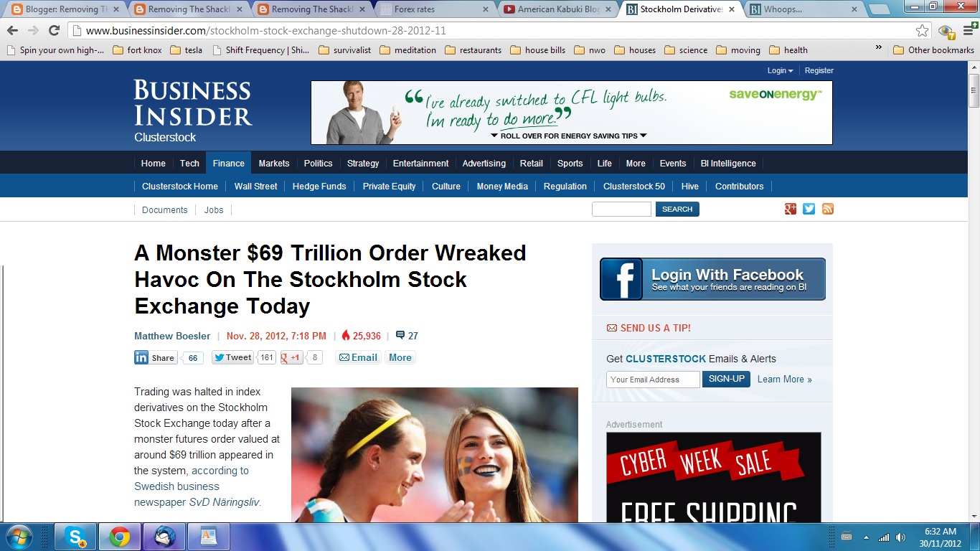The height and width of the screenshot is (551, 980).
Task: Open the Documents link
Action: (164, 209)
